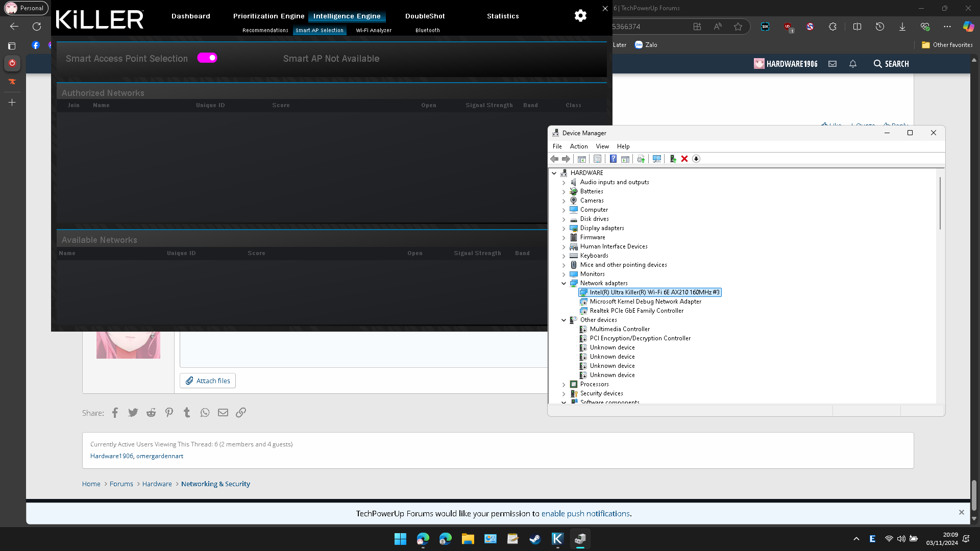Screen dimensions: 980x551
Task: Click the red X Uninstall device icon
Action: [x=684, y=159]
